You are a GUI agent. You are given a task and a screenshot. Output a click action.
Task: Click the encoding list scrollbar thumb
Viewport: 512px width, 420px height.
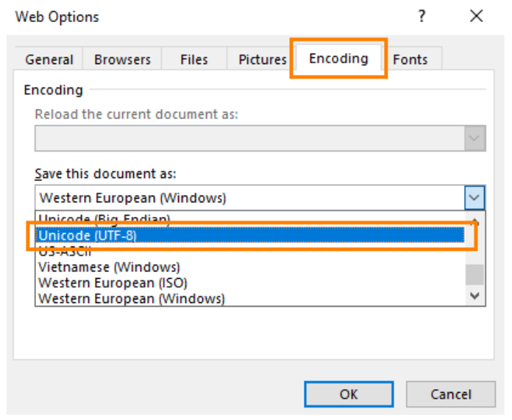click(474, 274)
